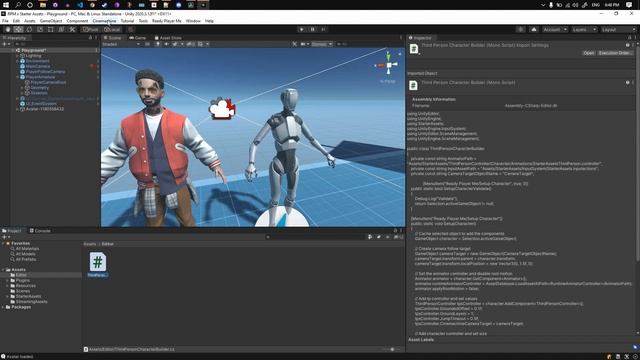Select the StarterAssets folder
The height and width of the screenshot is (360, 640).
click(x=28, y=296)
